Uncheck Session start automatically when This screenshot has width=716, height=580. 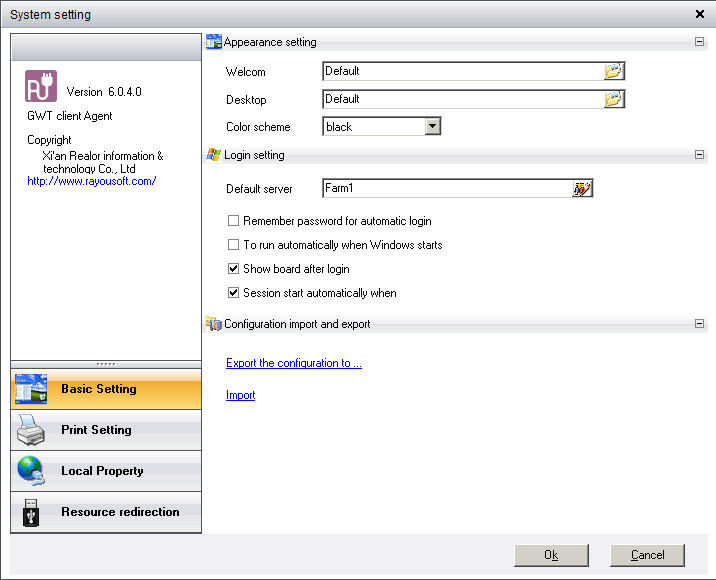(x=234, y=293)
